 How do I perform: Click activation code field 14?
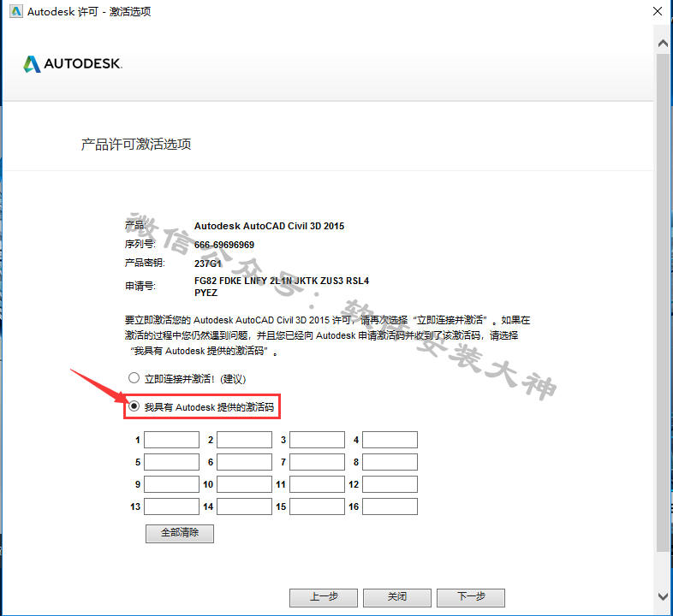point(244,506)
